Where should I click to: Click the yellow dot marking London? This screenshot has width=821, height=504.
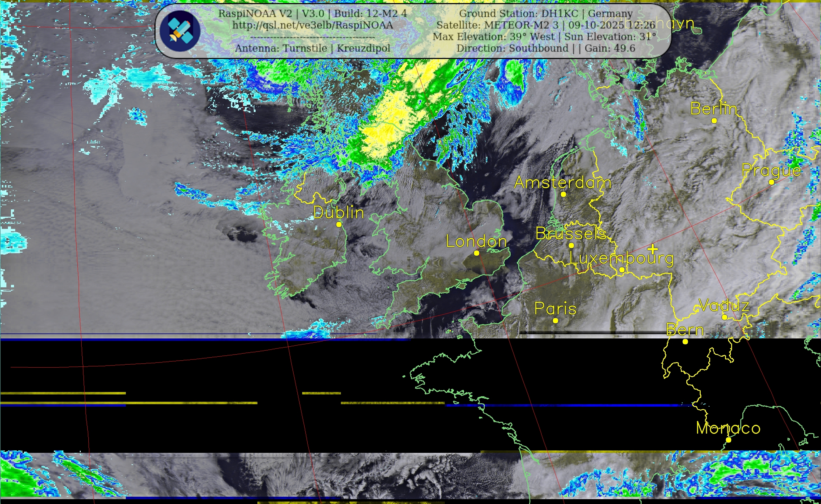476,253
